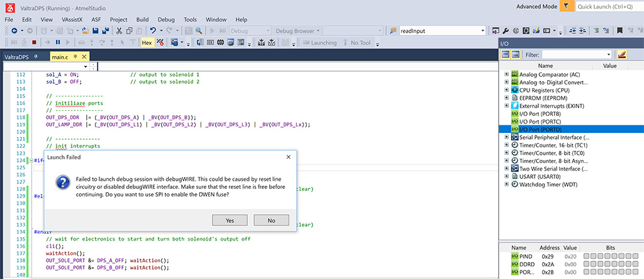This screenshot has height=279, width=644.
Task: Toggle first bit box of DDRD
Action: (587, 264)
